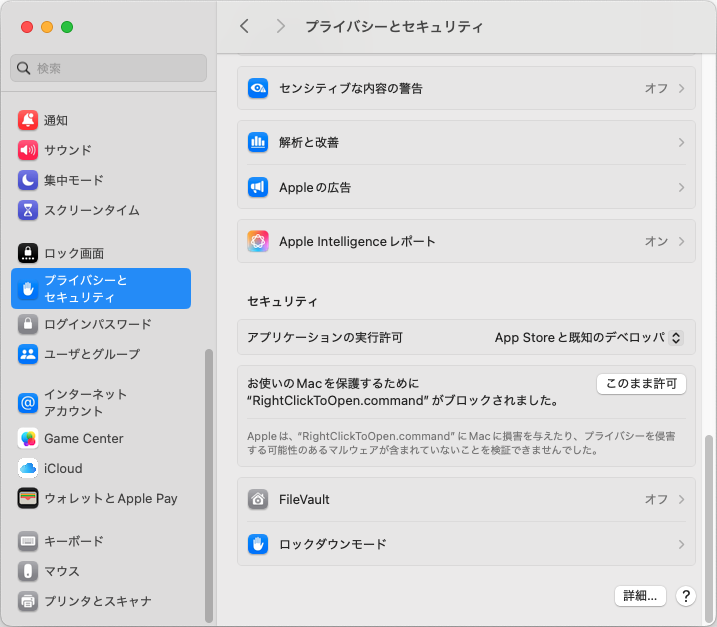Click the オン value on Apple Intelligence row

point(656,241)
